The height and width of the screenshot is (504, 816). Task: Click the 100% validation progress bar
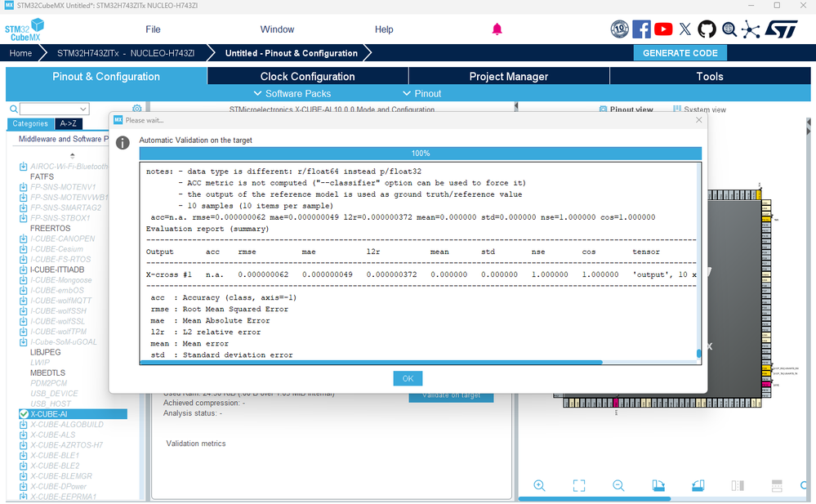click(x=420, y=153)
